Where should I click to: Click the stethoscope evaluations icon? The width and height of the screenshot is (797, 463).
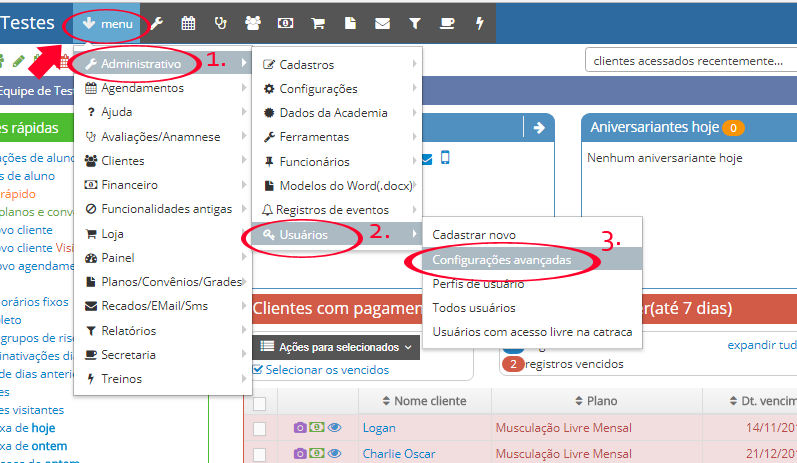[x=220, y=23]
